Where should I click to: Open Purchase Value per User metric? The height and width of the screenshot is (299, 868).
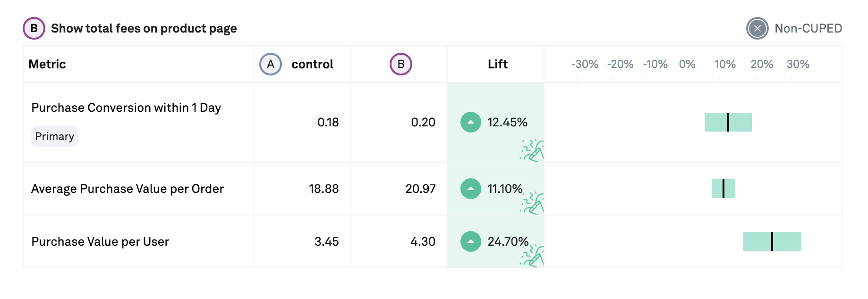click(x=100, y=241)
